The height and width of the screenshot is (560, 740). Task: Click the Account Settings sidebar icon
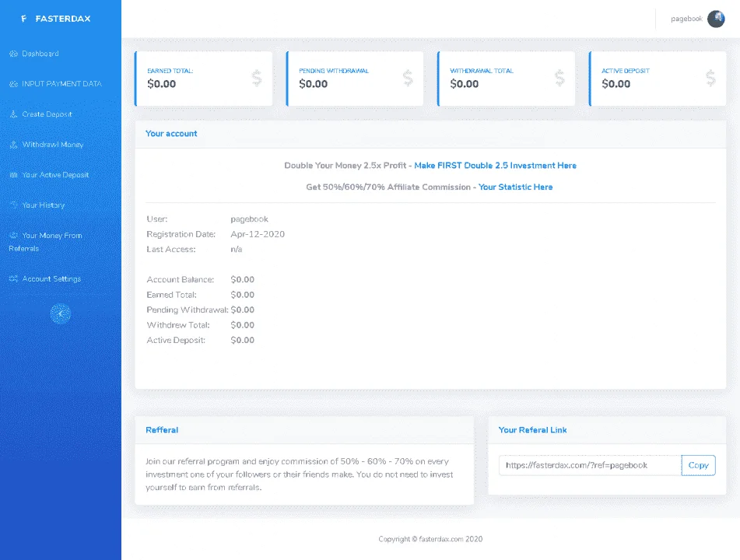tap(13, 278)
